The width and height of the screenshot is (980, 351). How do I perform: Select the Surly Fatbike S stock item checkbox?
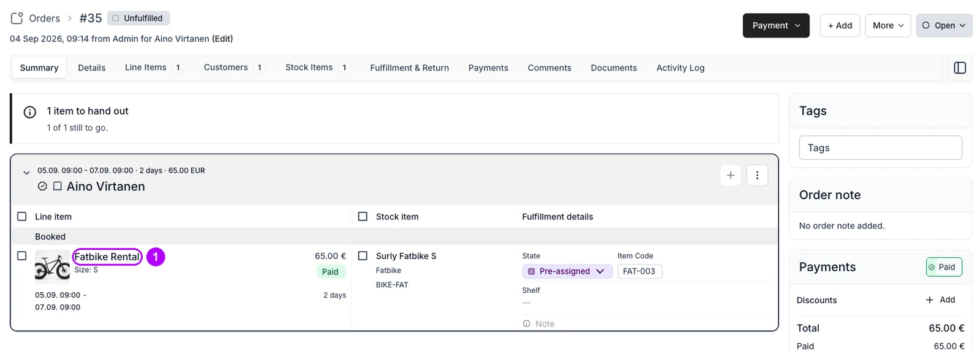tap(363, 255)
